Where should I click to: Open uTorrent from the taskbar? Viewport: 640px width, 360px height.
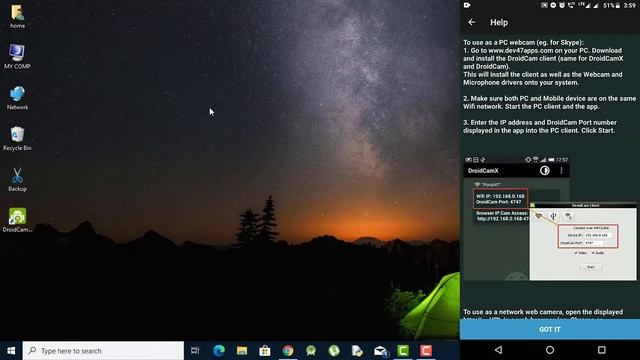click(334, 351)
